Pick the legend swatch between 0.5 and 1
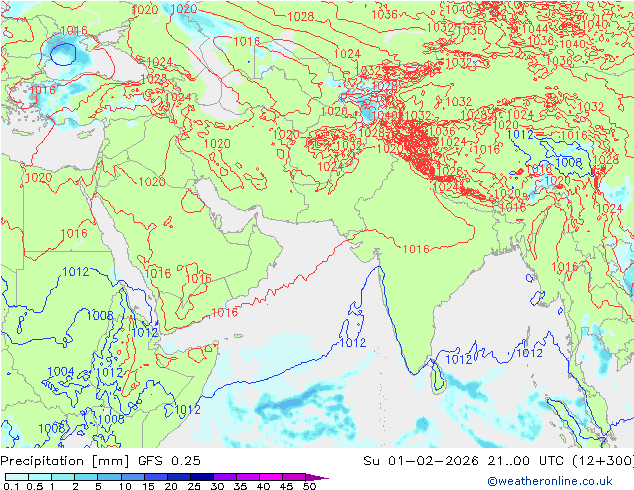The height and width of the screenshot is (490, 634). coord(40,477)
